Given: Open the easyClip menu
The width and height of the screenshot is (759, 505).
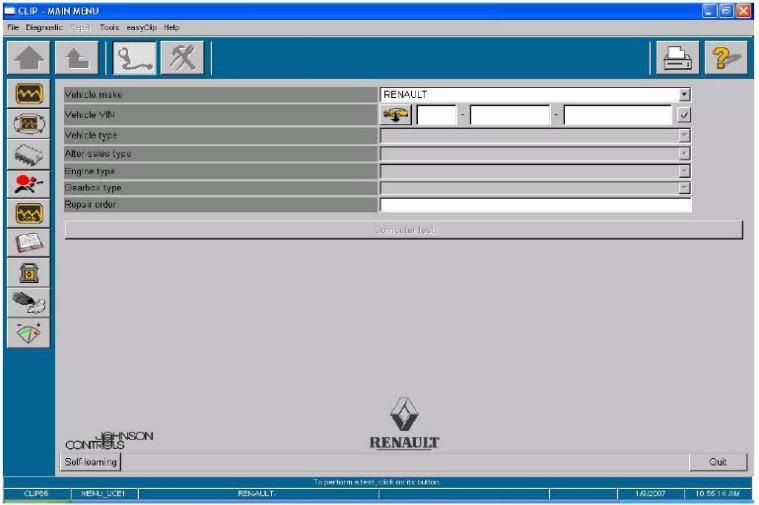Looking at the screenshot, I should [141, 28].
